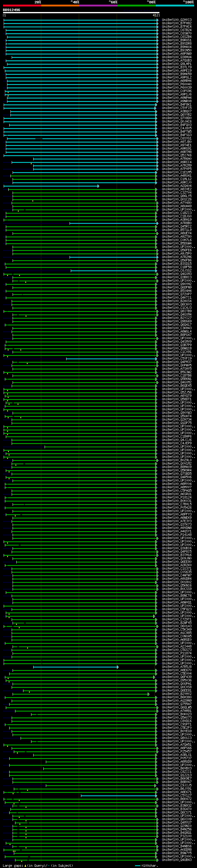197x868 pixels.
Task: Click the cyan ~100% identity legend segment
Action: click(175, 6)
